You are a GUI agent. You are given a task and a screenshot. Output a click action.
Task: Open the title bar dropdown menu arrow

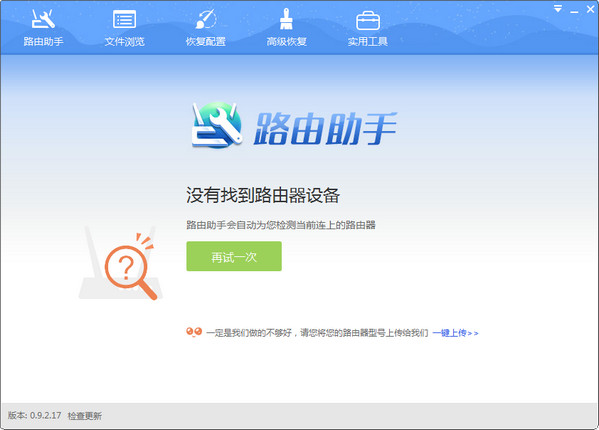(x=558, y=8)
